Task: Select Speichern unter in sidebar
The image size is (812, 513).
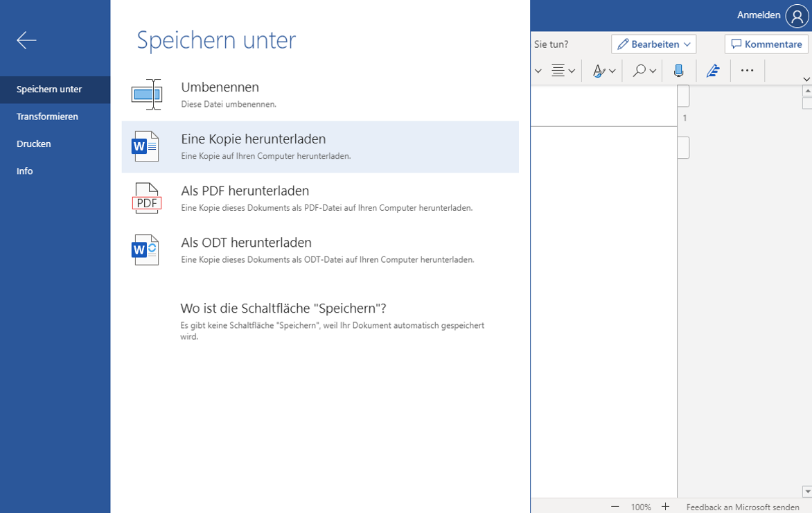Action: click(x=55, y=89)
